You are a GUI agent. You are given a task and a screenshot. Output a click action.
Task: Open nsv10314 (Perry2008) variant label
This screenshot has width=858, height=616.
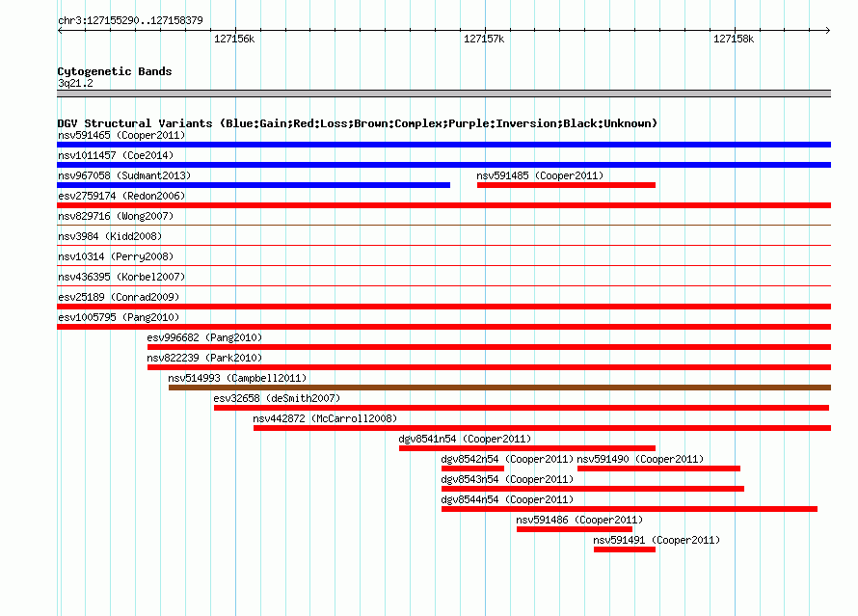[116, 256]
